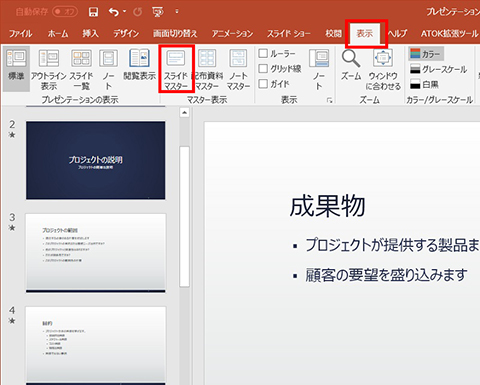Click the thumbnail pane scrollbar thumb

(184, 217)
